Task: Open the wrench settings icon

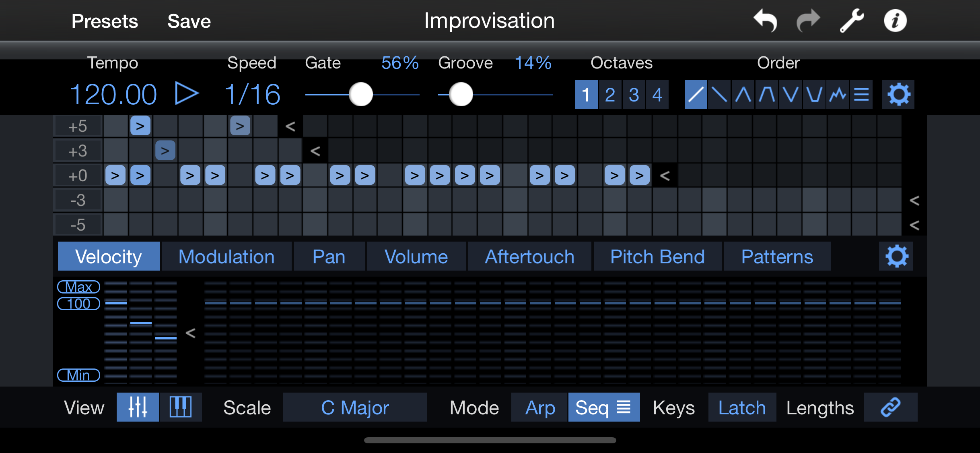Action: [852, 21]
